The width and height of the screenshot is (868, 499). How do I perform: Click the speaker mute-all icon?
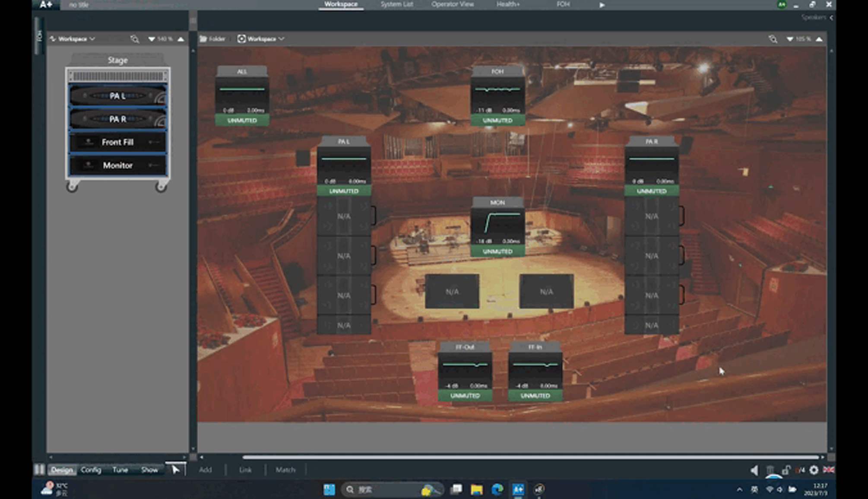(x=754, y=470)
